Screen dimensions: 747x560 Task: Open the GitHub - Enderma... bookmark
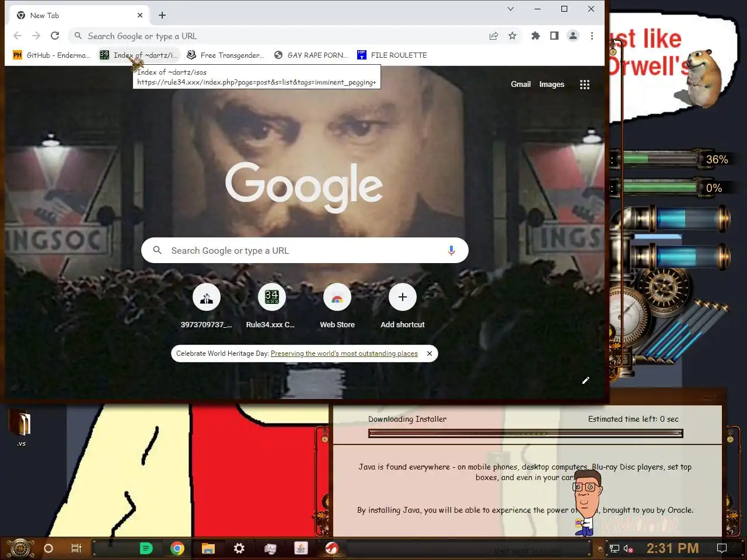pyautogui.click(x=51, y=55)
